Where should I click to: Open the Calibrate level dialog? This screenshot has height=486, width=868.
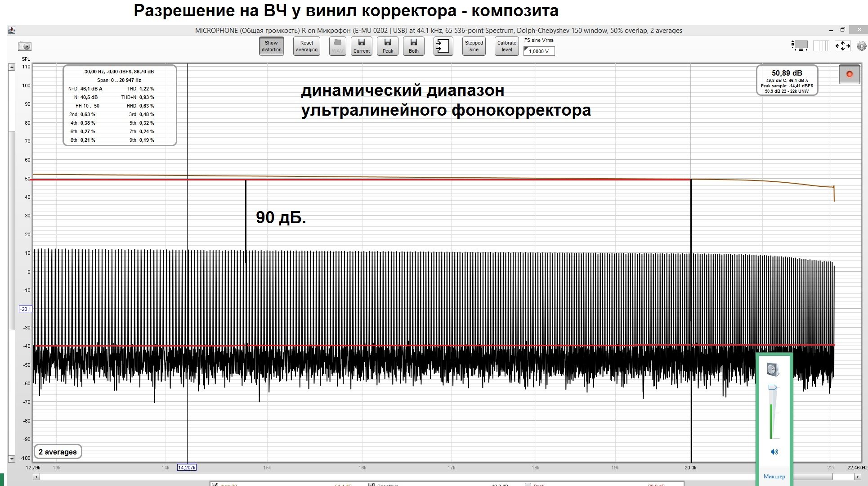pos(506,45)
